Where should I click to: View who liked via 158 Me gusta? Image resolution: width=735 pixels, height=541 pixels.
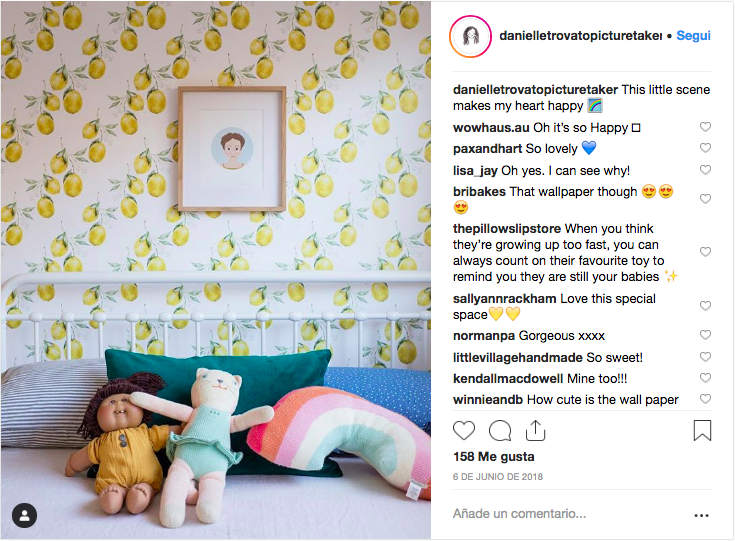click(x=494, y=457)
